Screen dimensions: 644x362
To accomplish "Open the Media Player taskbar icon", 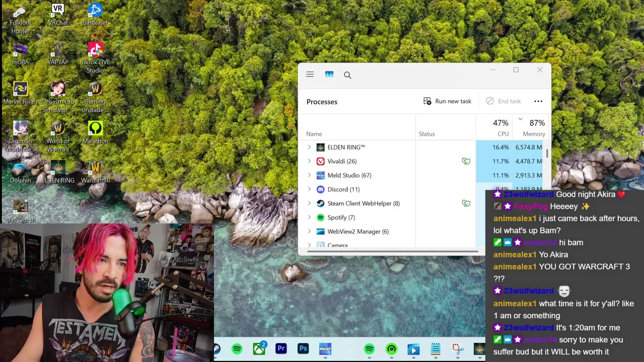I will (x=414, y=349).
